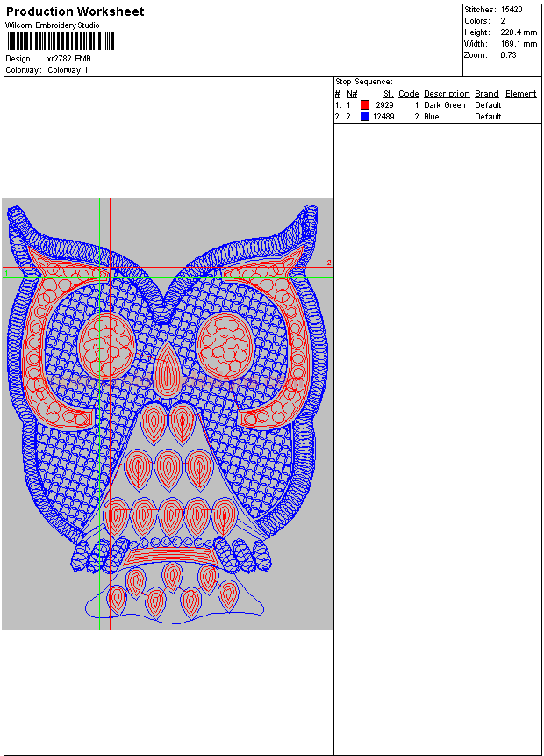Click the stitches value 15420

pyautogui.click(x=512, y=9)
